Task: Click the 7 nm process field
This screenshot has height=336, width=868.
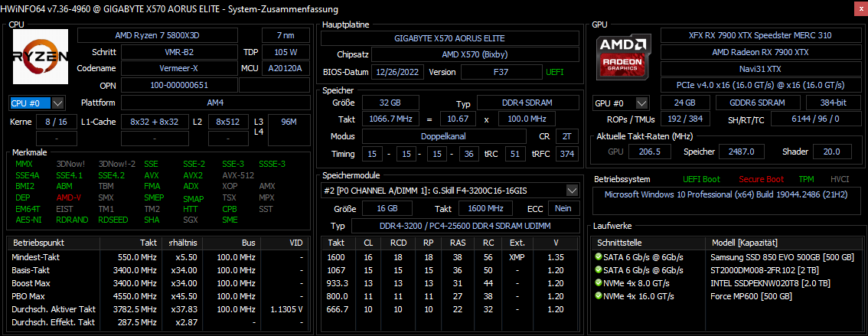Action: click(285, 35)
